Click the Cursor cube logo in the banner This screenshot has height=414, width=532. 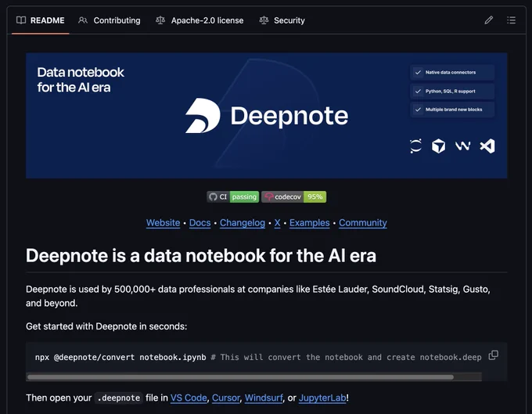point(438,146)
